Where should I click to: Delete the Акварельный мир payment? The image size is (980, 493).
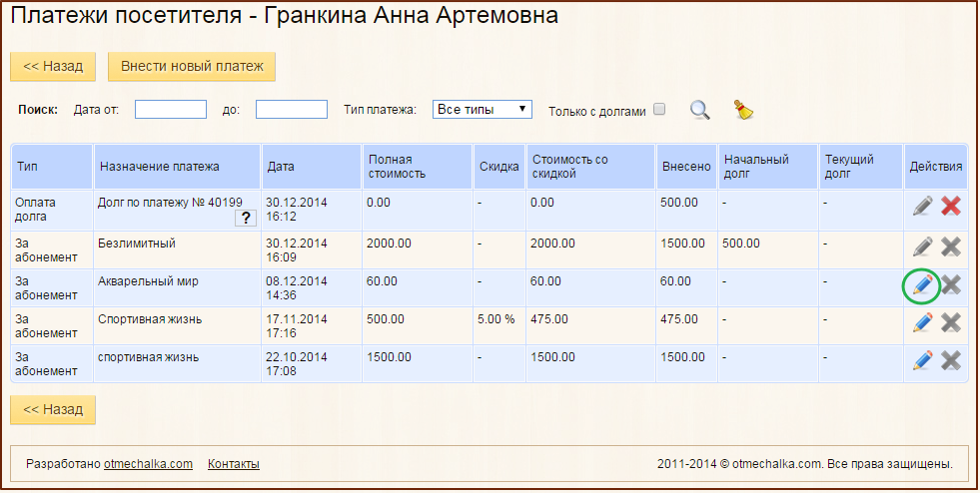951,285
